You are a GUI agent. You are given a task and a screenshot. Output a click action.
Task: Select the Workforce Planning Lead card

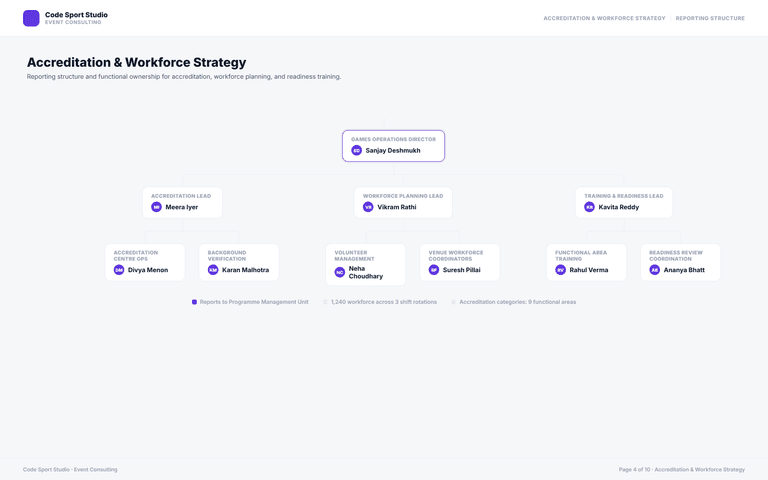pyautogui.click(x=403, y=202)
